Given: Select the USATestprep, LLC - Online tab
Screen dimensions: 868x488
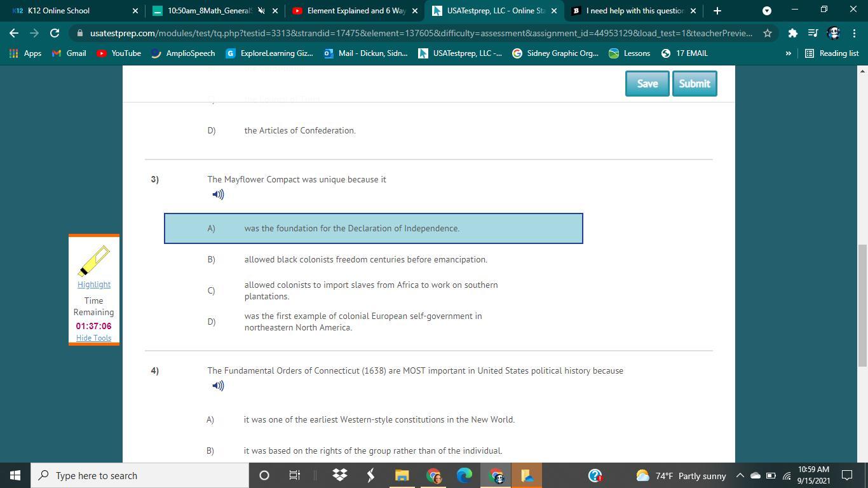Looking at the screenshot, I should pos(494,11).
